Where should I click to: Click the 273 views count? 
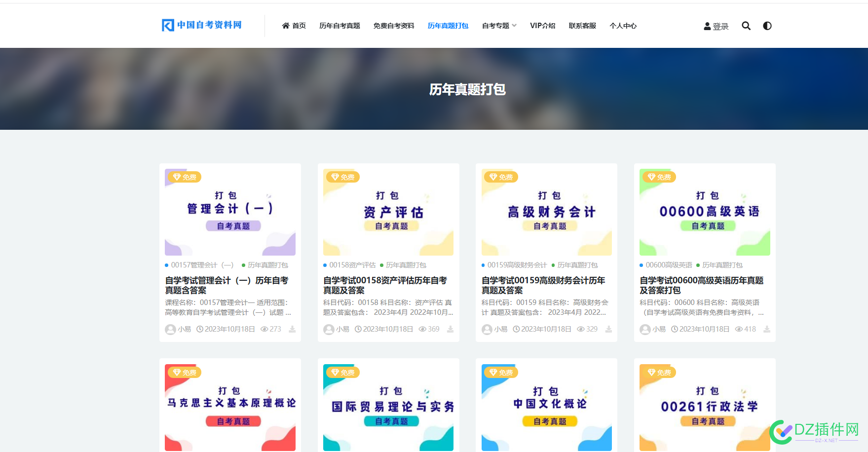click(x=271, y=329)
